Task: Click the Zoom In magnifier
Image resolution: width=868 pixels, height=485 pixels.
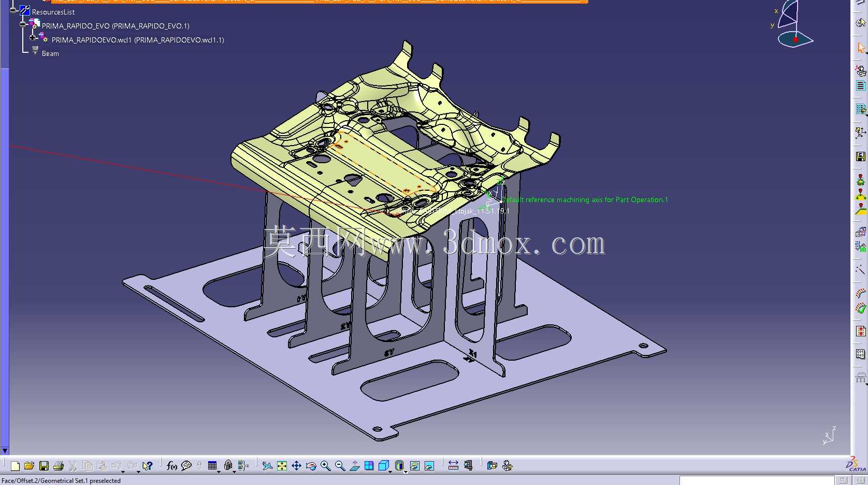Action: 325,466
